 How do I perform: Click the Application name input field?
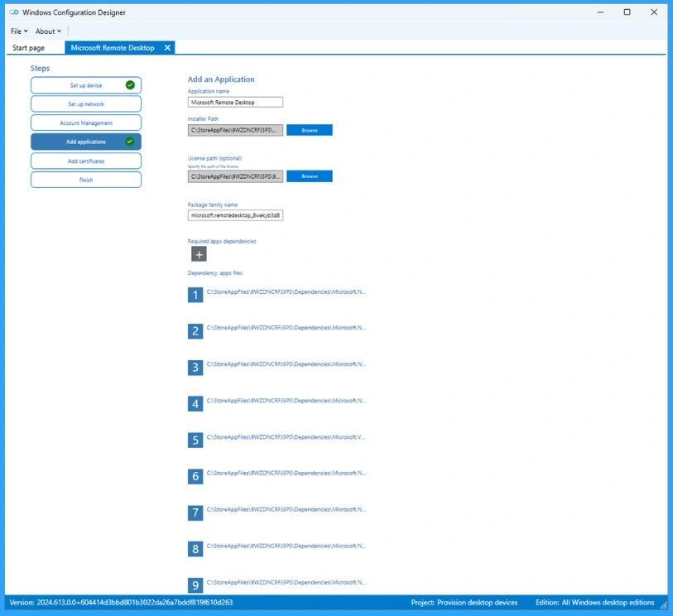pyautogui.click(x=235, y=102)
